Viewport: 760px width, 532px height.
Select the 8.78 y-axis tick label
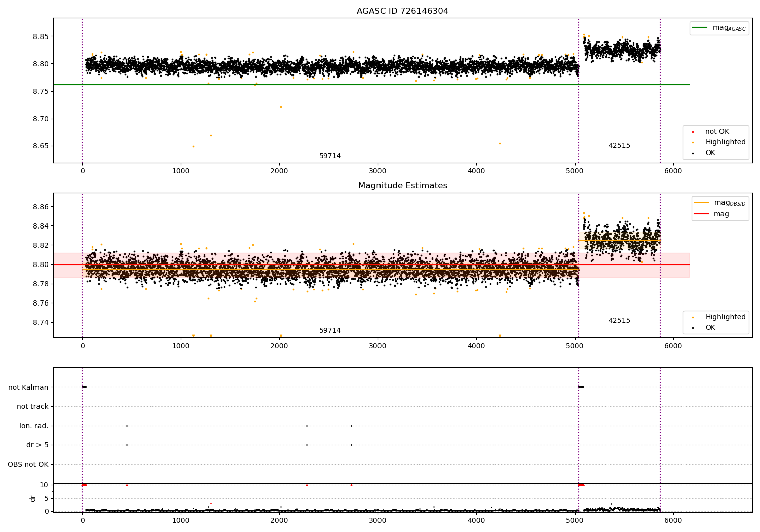(x=41, y=284)
